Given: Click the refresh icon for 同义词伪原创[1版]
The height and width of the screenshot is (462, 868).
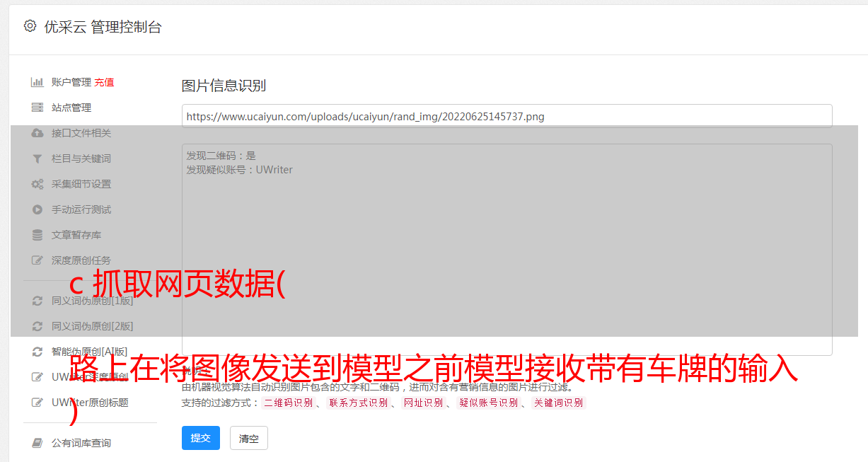Looking at the screenshot, I should (37, 301).
